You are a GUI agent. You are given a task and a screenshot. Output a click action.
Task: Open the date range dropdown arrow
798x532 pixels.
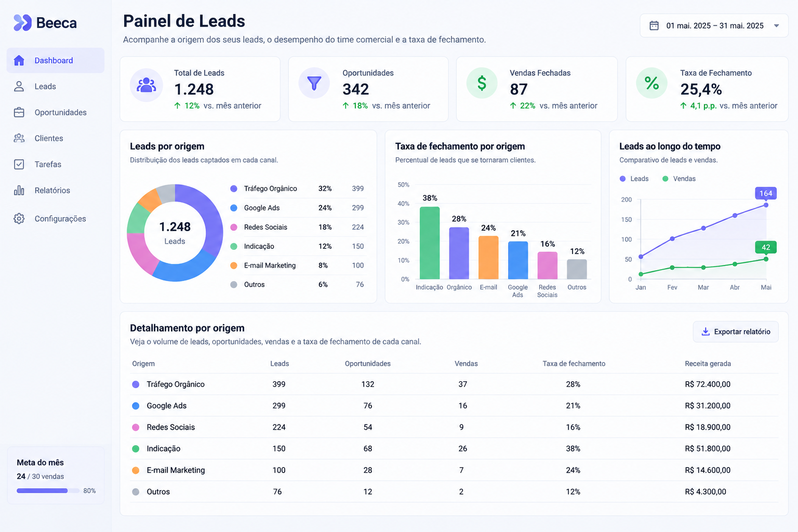776,25
